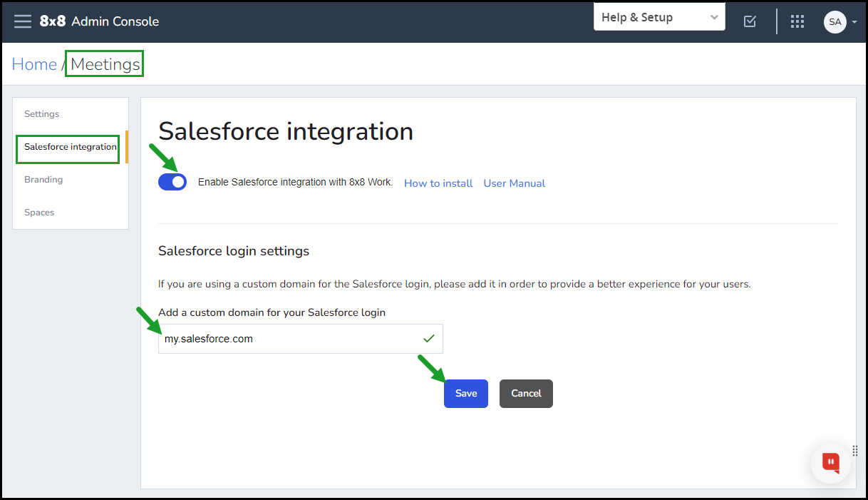Disable the Salesforce integration toggle
This screenshot has width=868, height=500.
point(172,182)
